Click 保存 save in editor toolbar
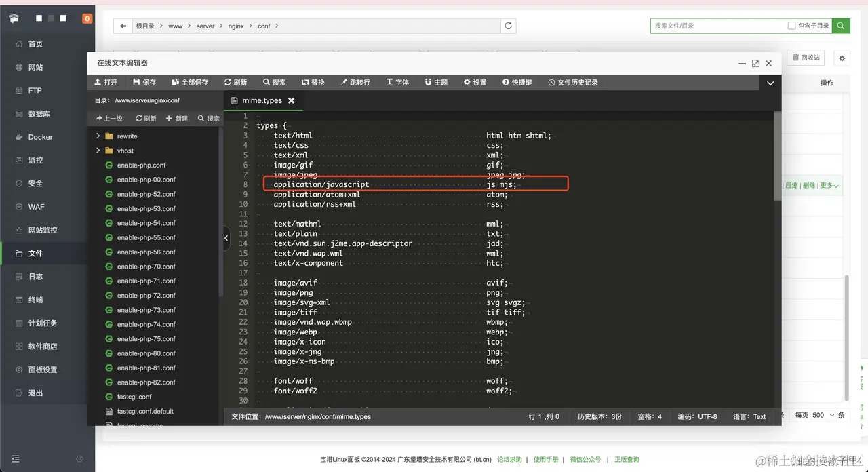Viewport: 868px width, 472px height. [144, 82]
